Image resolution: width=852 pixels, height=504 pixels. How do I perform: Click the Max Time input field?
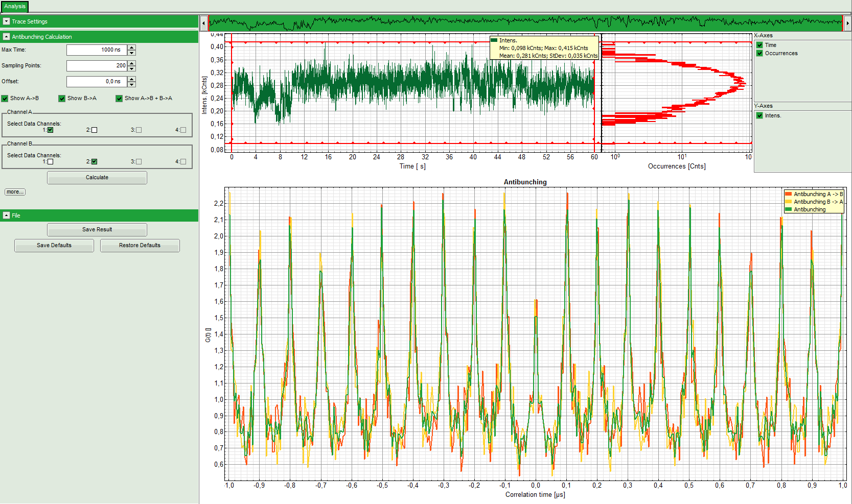96,50
